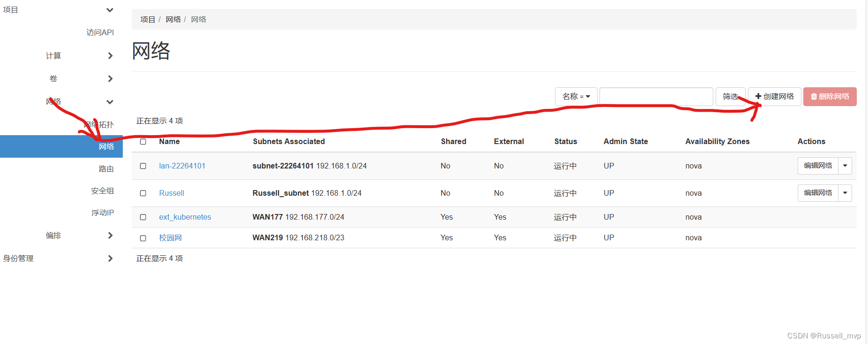Click WAN177 192.168.177.0/24 cell
The width and height of the screenshot is (868, 344).
298,217
